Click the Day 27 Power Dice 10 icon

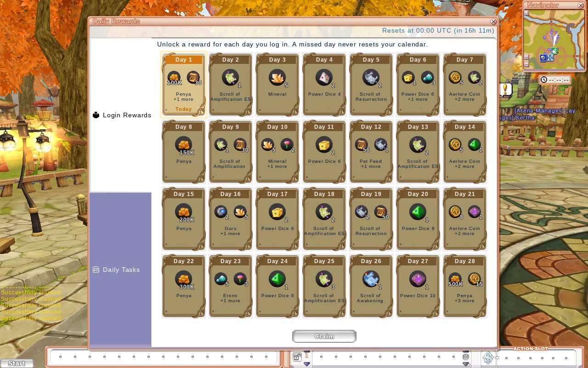point(418,279)
